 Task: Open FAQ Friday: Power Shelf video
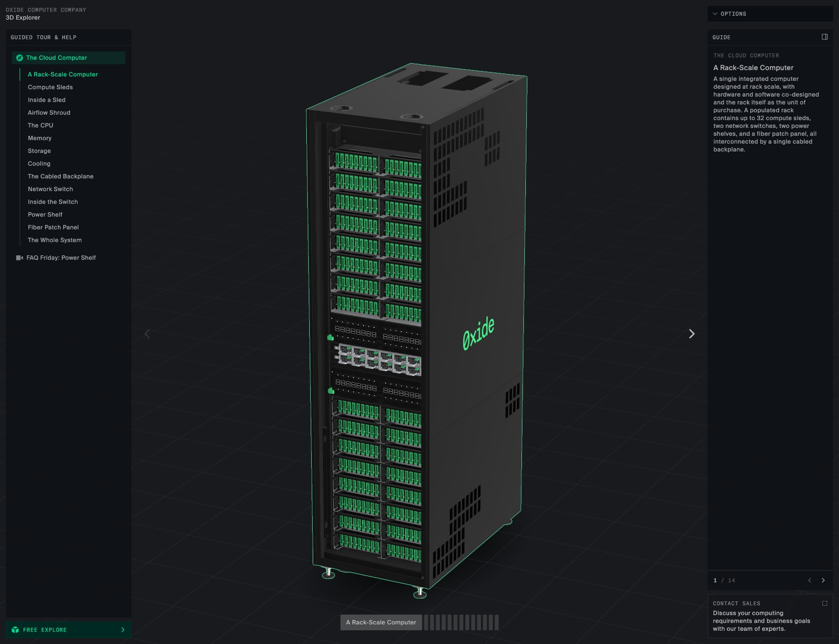click(x=61, y=258)
